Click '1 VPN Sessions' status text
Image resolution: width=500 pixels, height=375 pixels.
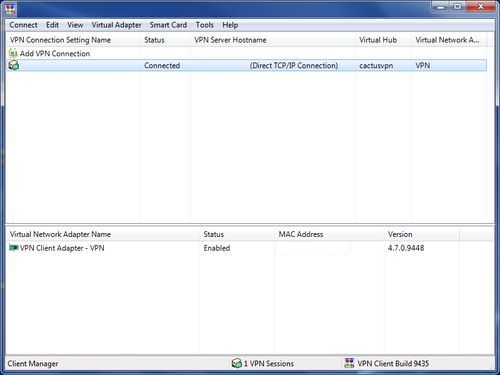click(x=269, y=364)
